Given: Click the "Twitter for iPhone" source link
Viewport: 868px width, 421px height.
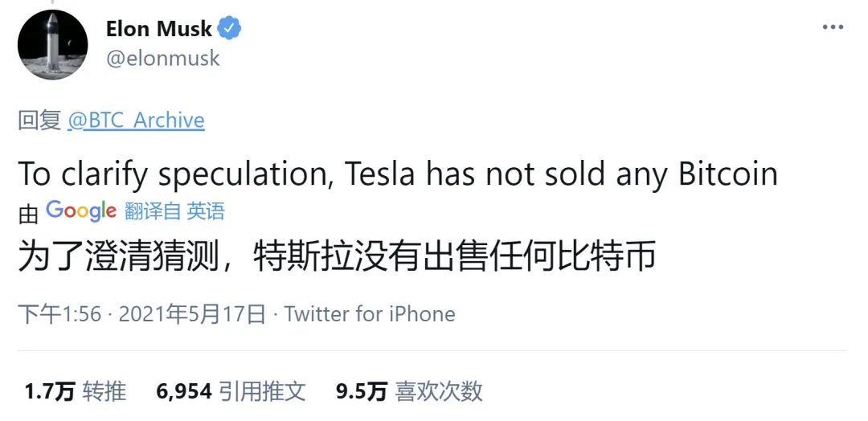Looking at the screenshot, I should click(370, 313).
